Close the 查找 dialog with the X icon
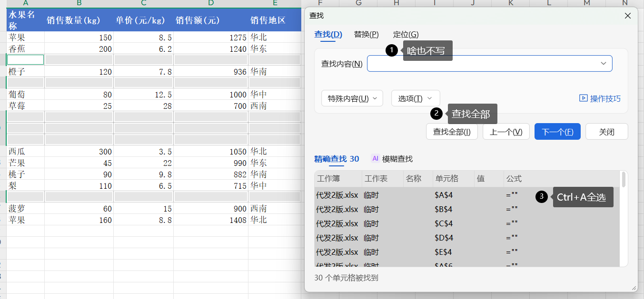The width and height of the screenshot is (644, 299). click(x=628, y=16)
